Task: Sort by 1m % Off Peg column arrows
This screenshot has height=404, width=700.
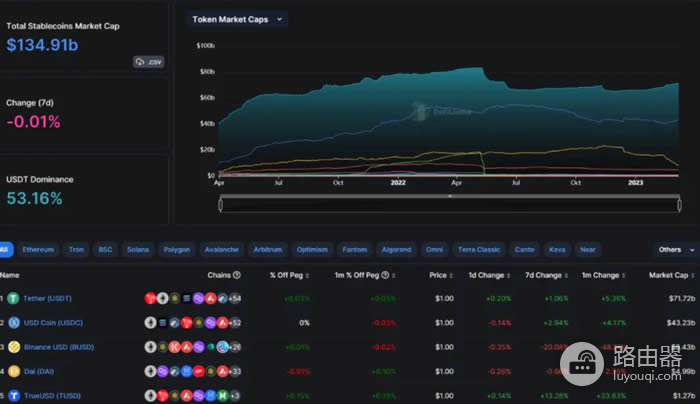Action: (x=394, y=275)
